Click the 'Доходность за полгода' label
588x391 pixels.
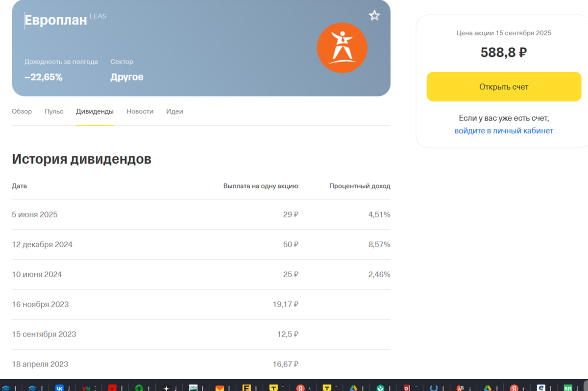click(x=61, y=62)
